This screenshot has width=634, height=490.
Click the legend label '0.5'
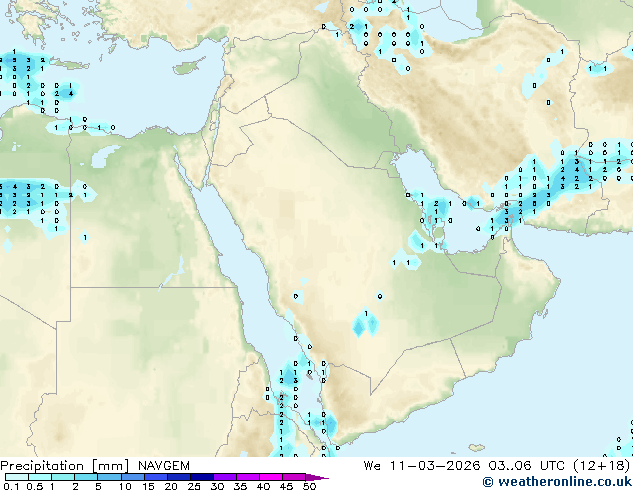(34, 486)
